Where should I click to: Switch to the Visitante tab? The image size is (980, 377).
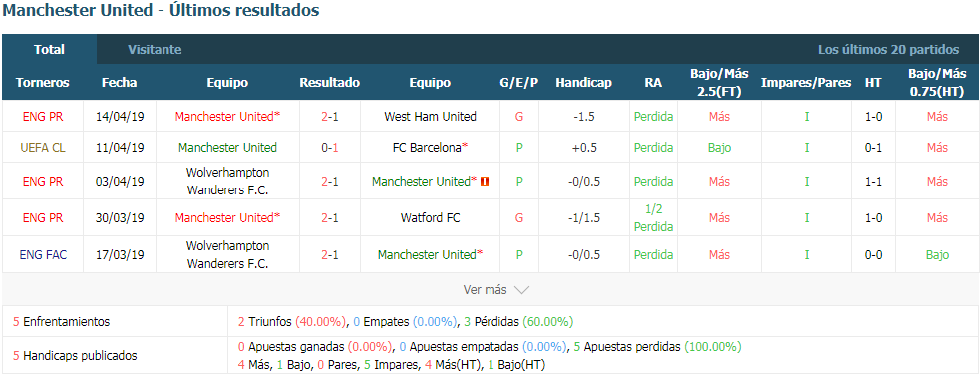tap(155, 50)
